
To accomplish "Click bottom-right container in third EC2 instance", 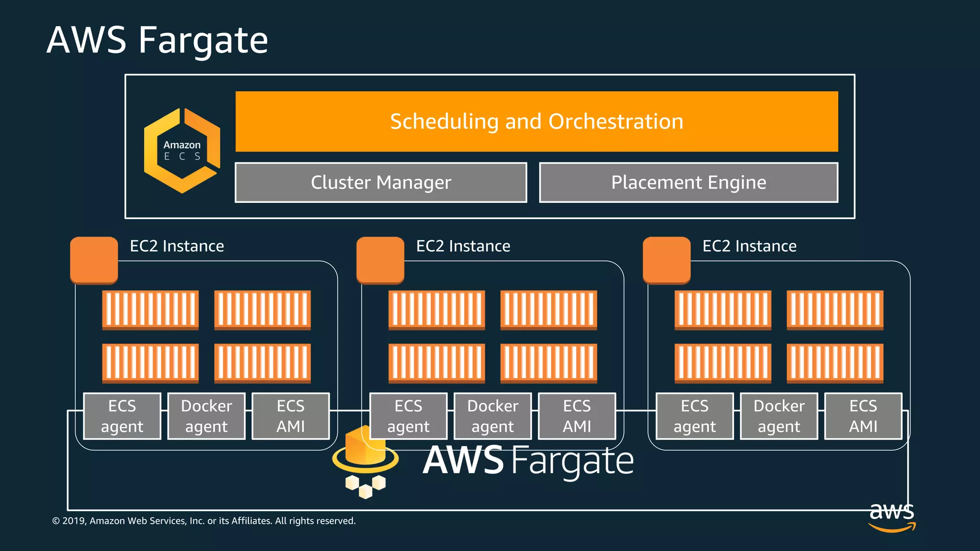I will (x=835, y=363).
